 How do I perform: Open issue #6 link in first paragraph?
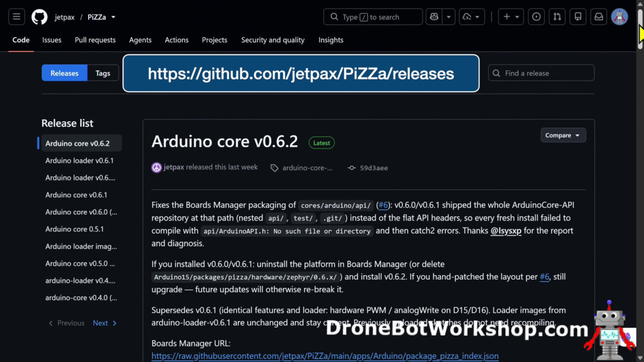(x=383, y=205)
